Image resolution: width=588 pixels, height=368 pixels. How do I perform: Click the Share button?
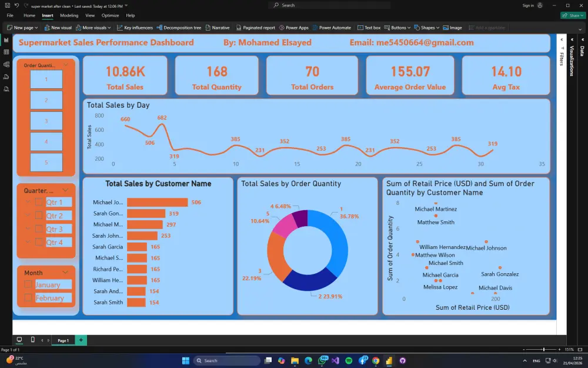(574, 15)
